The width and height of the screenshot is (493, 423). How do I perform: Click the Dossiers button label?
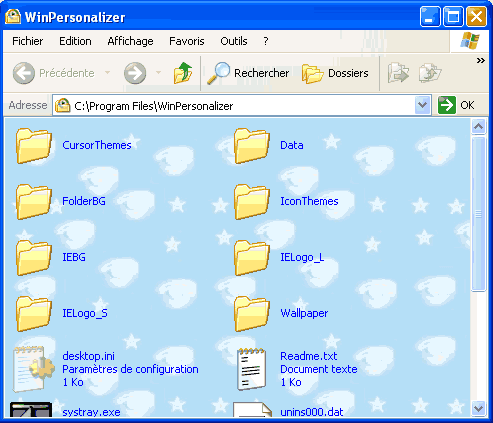[x=348, y=73]
